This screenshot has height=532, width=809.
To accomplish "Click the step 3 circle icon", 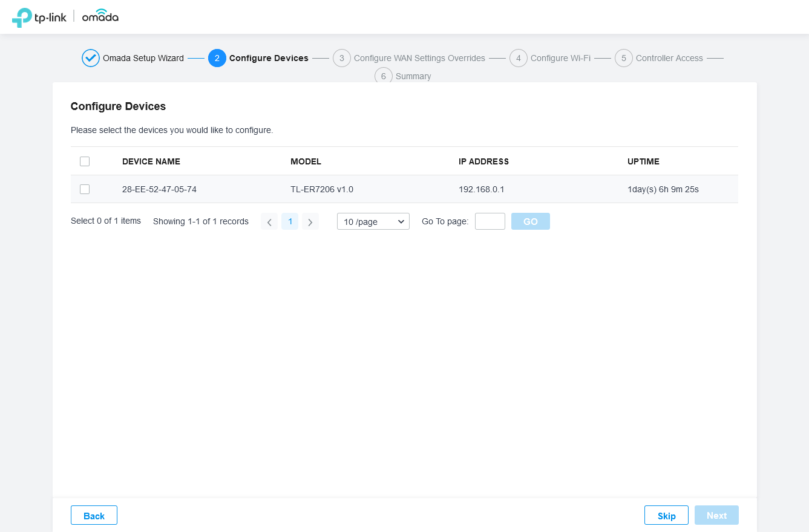I will [x=342, y=58].
